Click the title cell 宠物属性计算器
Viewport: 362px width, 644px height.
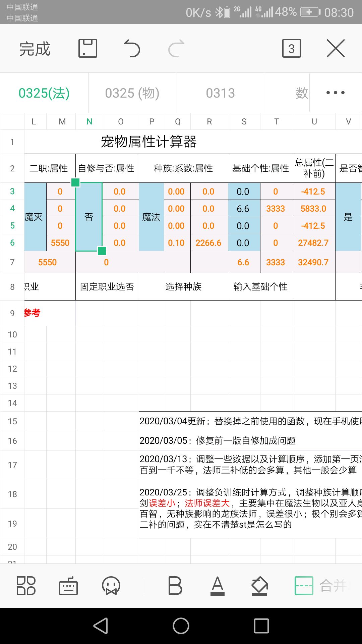[x=148, y=142]
